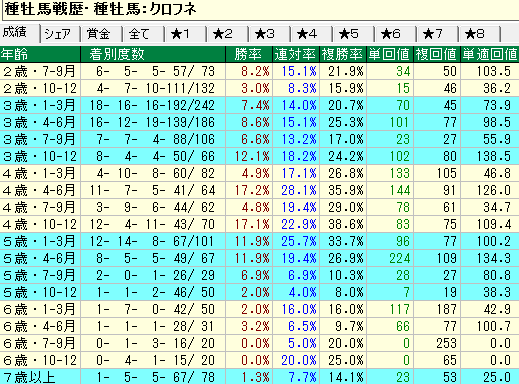The width and height of the screenshot is (519, 384).
Task: Select the 賞金 tab
Action: (102, 34)
